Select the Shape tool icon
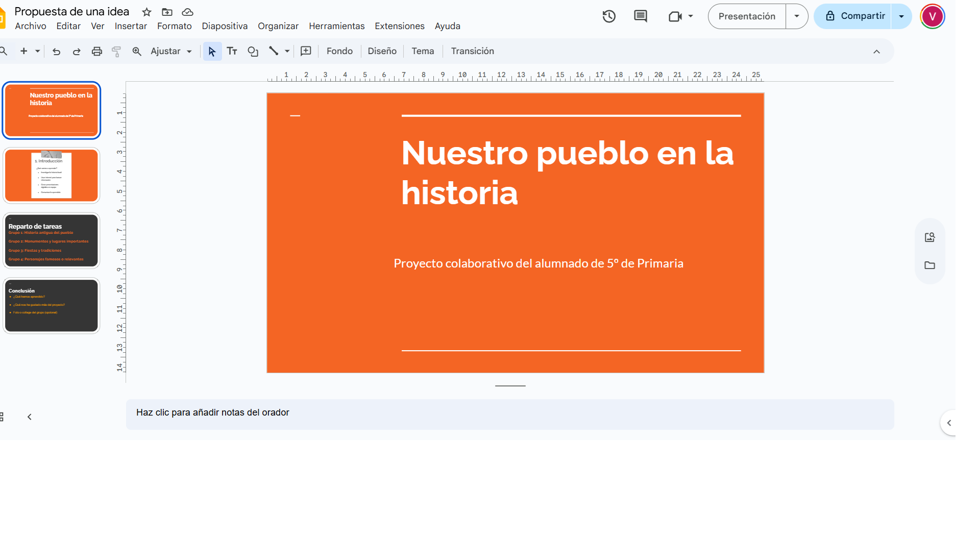Screen dimensions: 980x559 253,52
